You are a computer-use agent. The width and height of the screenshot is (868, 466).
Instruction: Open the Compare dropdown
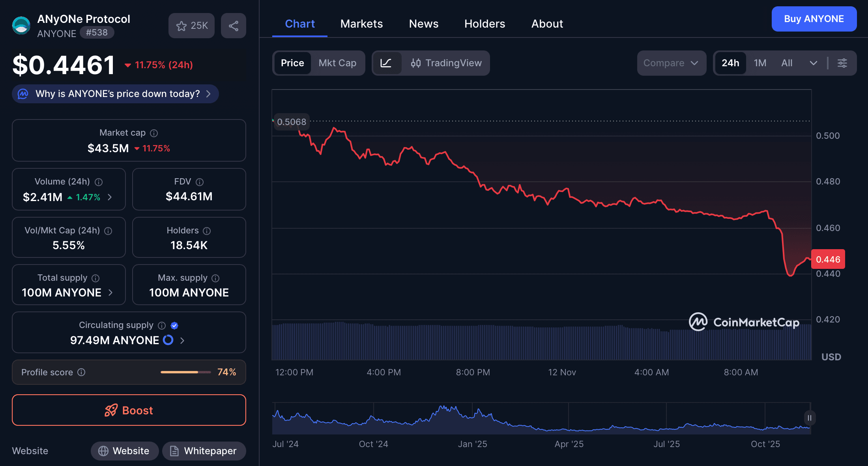[671, 63]
